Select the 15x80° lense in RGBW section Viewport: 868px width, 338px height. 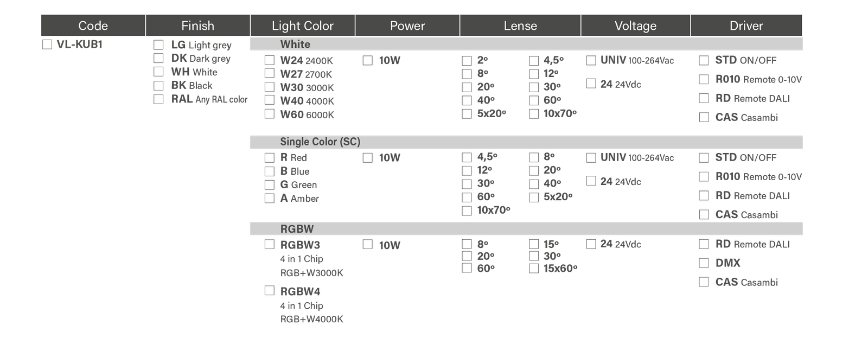tap(534, 269)
